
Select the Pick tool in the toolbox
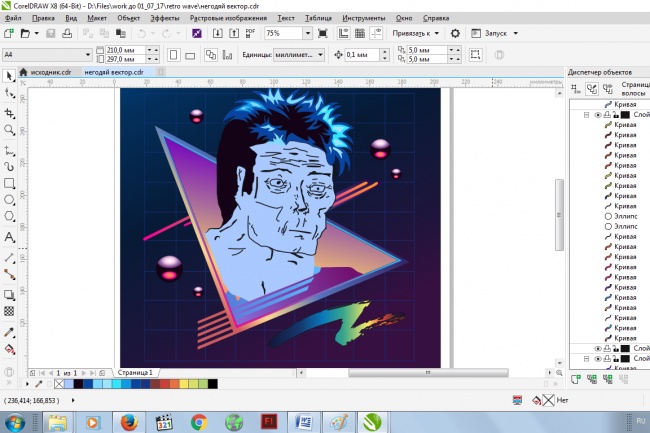click(9, 76)
